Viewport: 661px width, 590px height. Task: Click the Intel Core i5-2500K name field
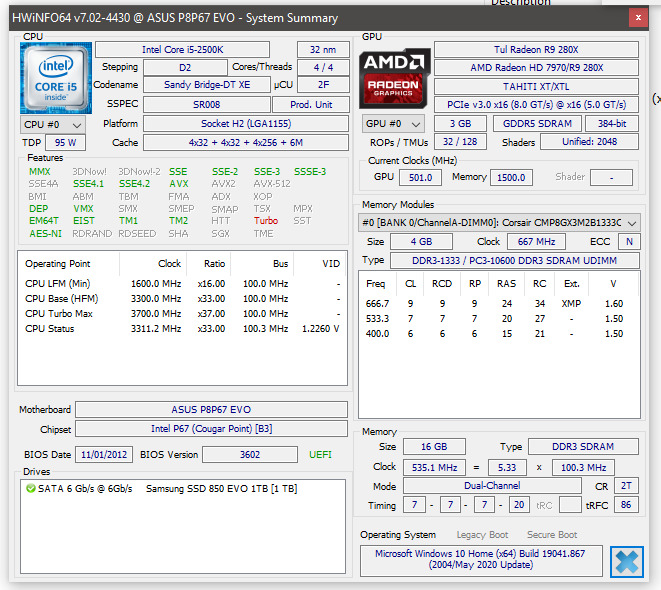pos(183,50)
